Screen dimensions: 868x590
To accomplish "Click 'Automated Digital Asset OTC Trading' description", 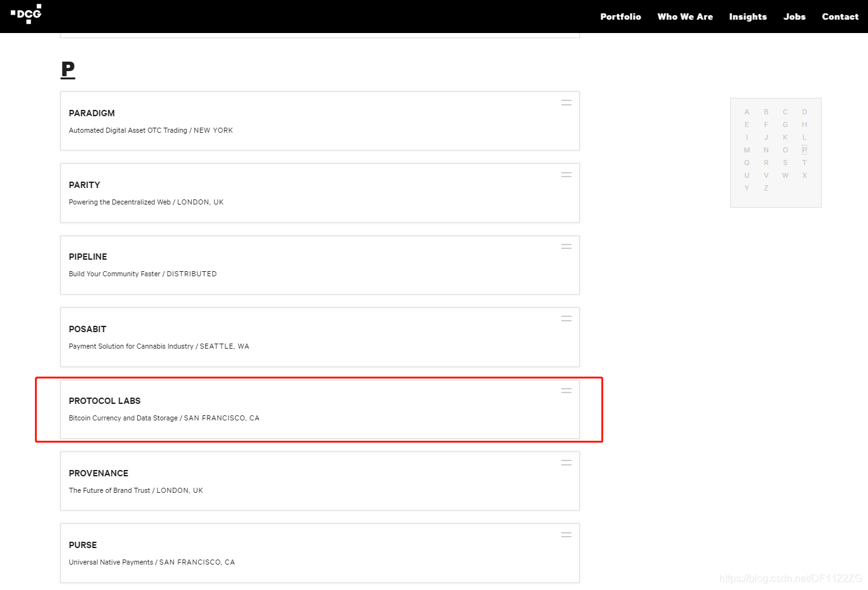I will click(128, 130).
